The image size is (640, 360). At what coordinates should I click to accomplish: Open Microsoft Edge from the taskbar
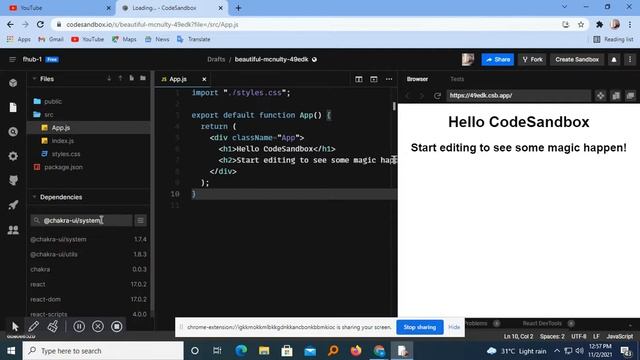tap(241, 351)
